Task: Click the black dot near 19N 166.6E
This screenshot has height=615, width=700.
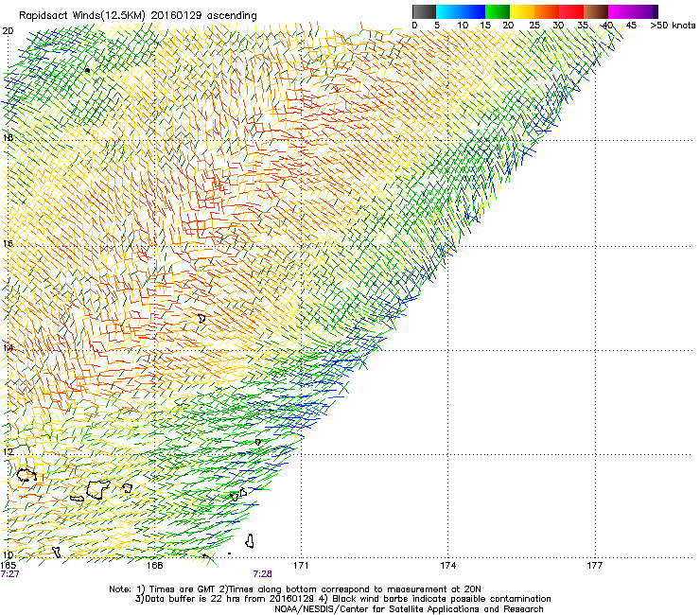Action: (x=87, y=71)
